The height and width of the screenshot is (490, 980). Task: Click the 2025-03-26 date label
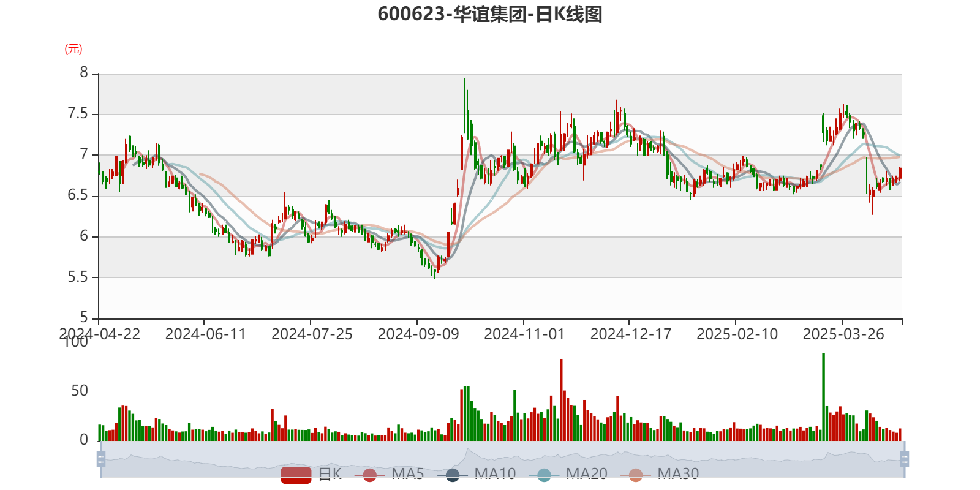pyautogui.click(x=843, y=334)
